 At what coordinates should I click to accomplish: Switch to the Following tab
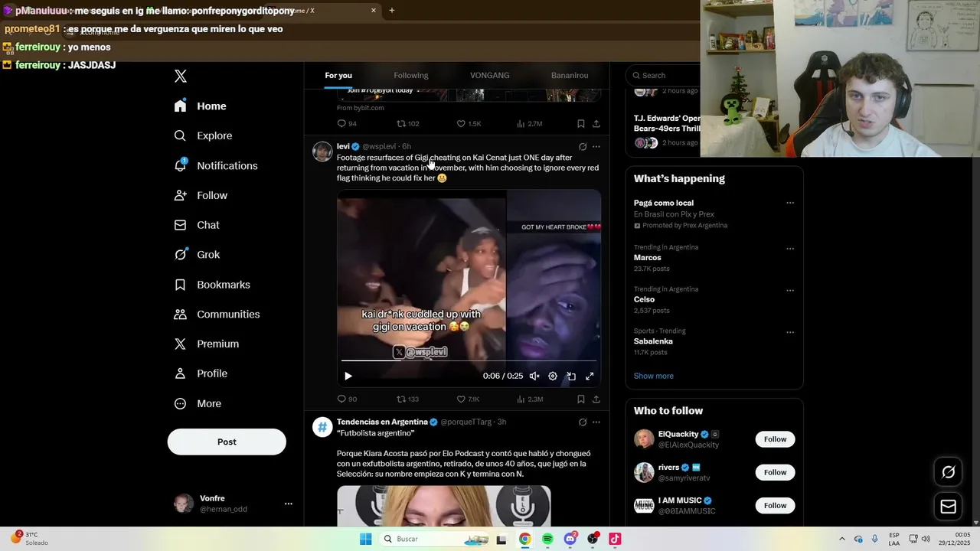coord(411,75)
